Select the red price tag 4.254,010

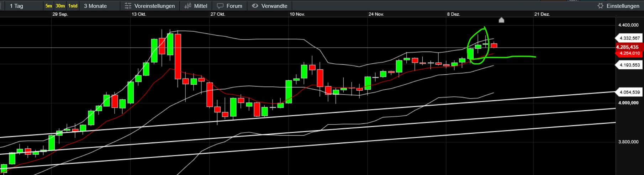pyautogui.click(x=629, y=53)
